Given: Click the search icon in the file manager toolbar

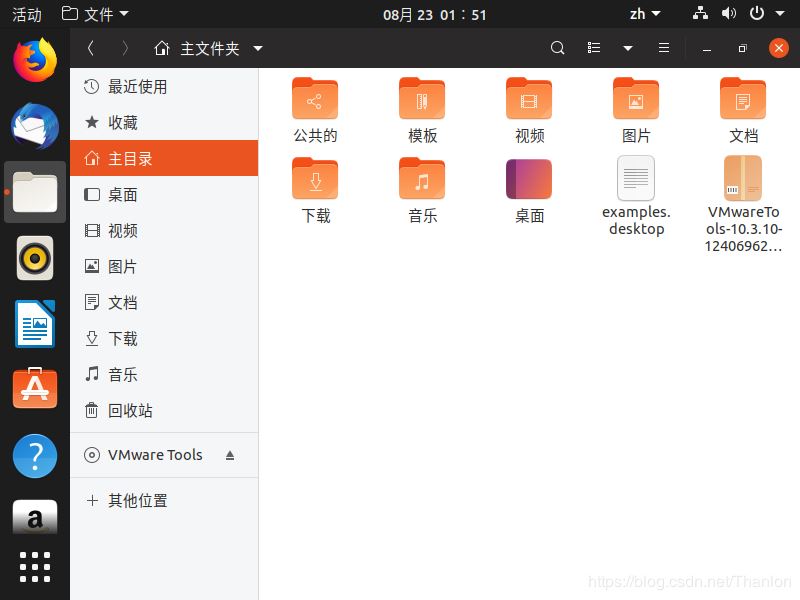Looking at the screenshot, I should [x=558, y=48].
